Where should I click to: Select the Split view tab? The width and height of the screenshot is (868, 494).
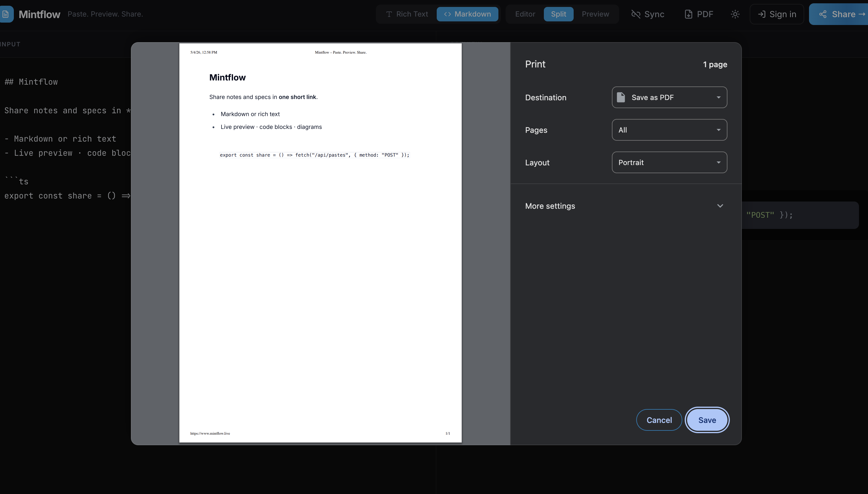(558, 14)
